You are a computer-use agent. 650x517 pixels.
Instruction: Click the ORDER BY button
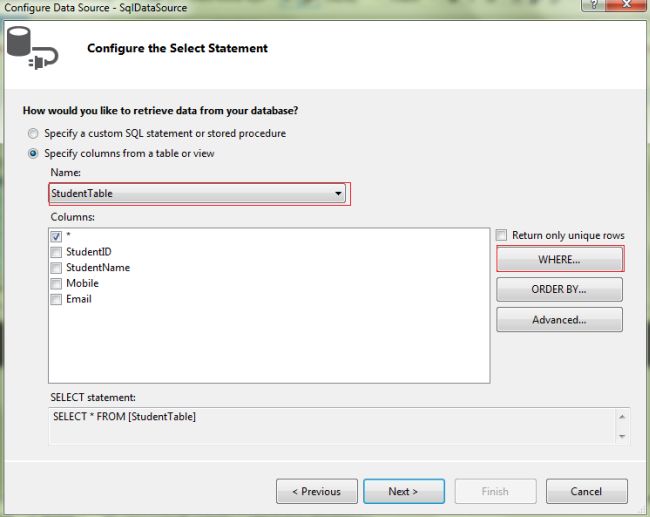[559, 290]
